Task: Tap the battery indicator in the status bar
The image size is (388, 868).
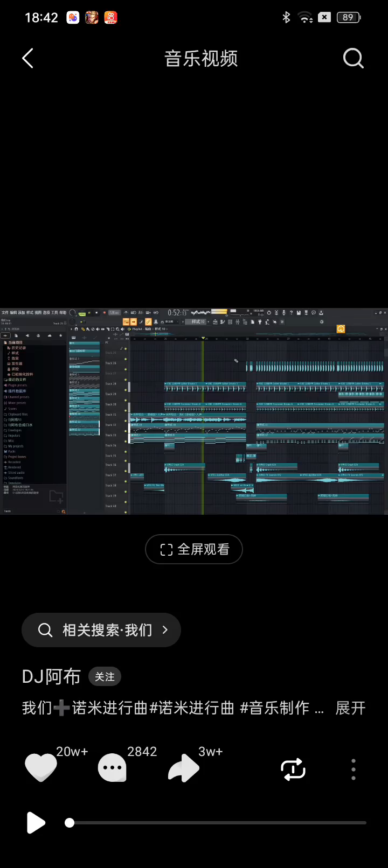Action: click(x=348, y=17)
